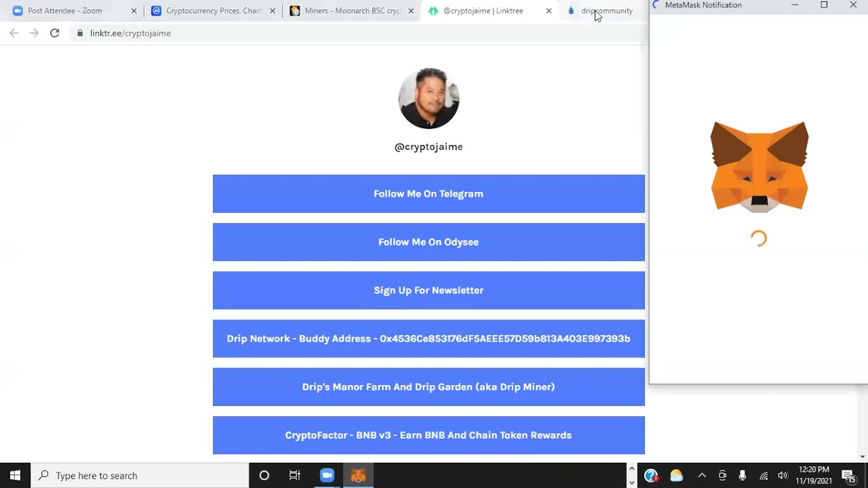This screenshot has height=488, width=868.
Task: Open the Windows Start menu
Action: point(16,476)
